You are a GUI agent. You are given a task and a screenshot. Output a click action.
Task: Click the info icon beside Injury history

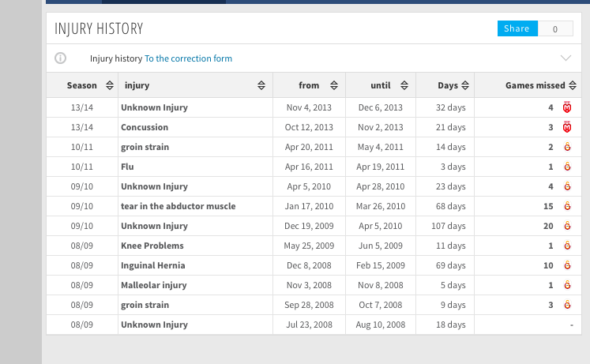(x=61, y=58)
